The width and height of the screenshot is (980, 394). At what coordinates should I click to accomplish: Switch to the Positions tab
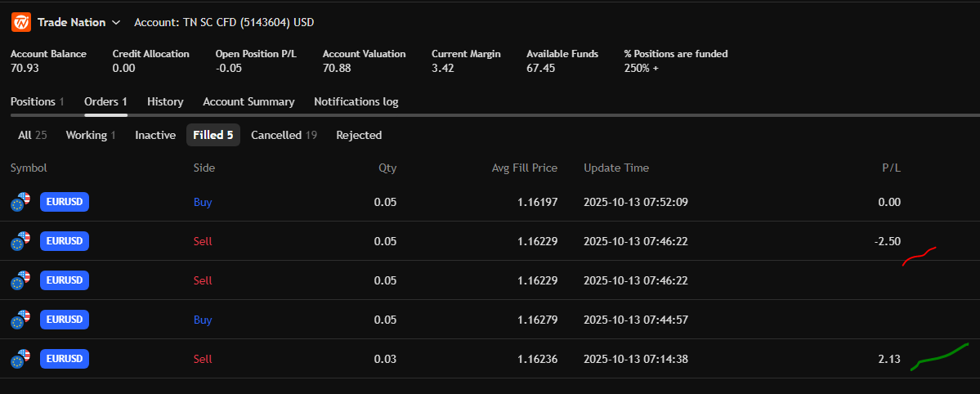coord(37,102)
